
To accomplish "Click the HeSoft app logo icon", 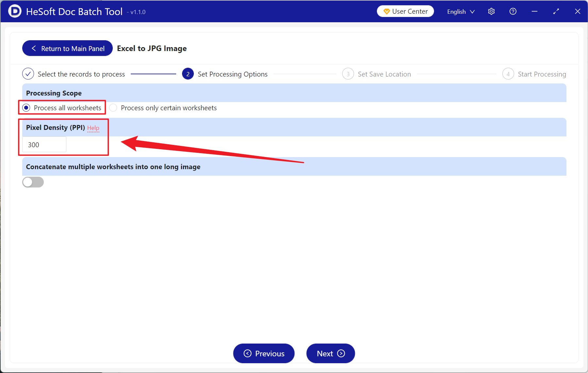I will click(x=15, y=11).
